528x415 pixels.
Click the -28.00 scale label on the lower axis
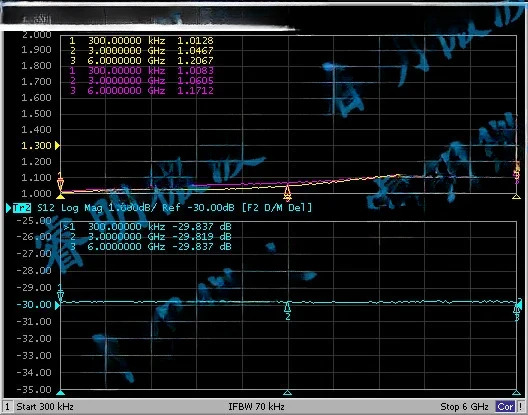(34, 270)
